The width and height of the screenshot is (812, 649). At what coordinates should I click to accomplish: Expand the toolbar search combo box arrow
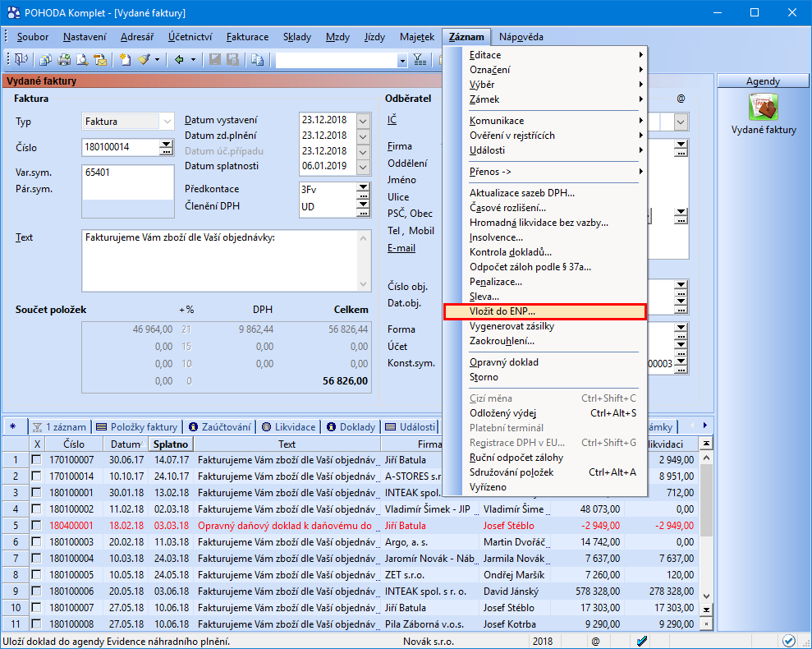point(402,61)
